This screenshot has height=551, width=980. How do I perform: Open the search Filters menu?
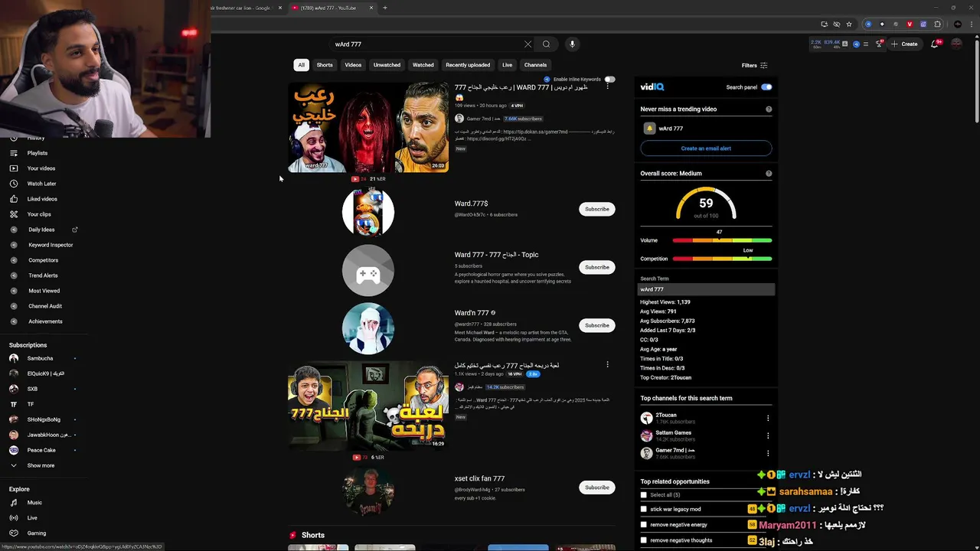click(x=754, y=66)
